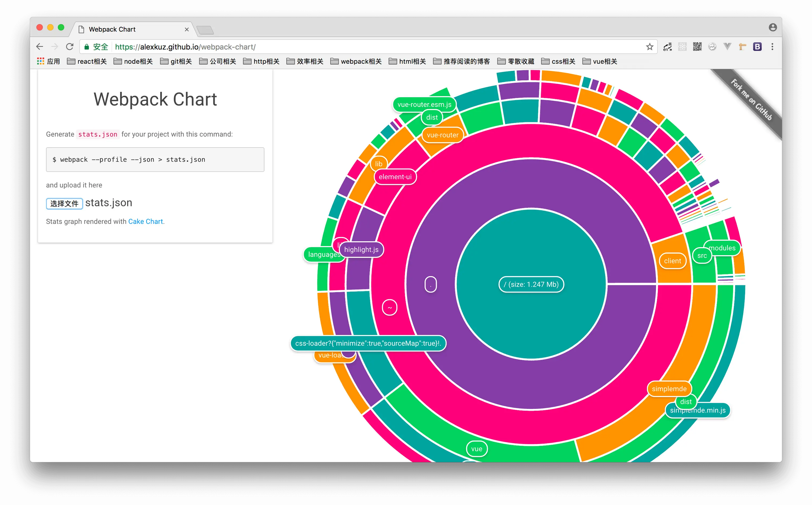The height and width of the screenshot is (505, 812).
Task: Open the git相关 bookmark folder
Action: [176, 62]
